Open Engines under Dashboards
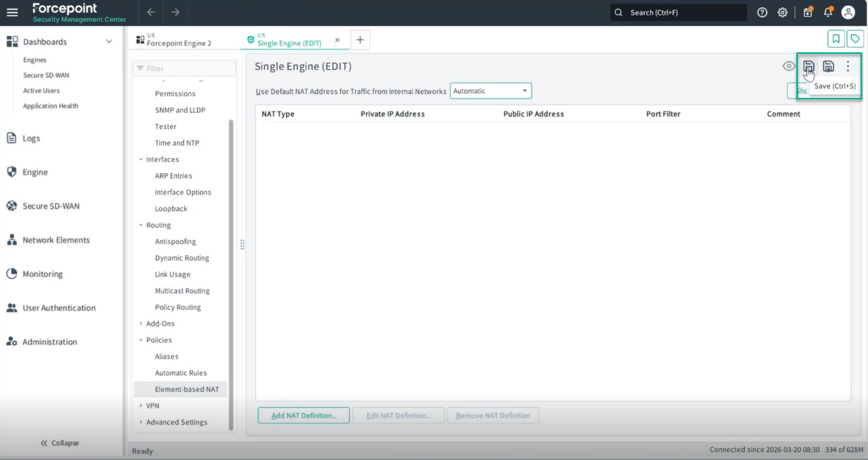Screen dimensions: 868x460 [35, 60]
